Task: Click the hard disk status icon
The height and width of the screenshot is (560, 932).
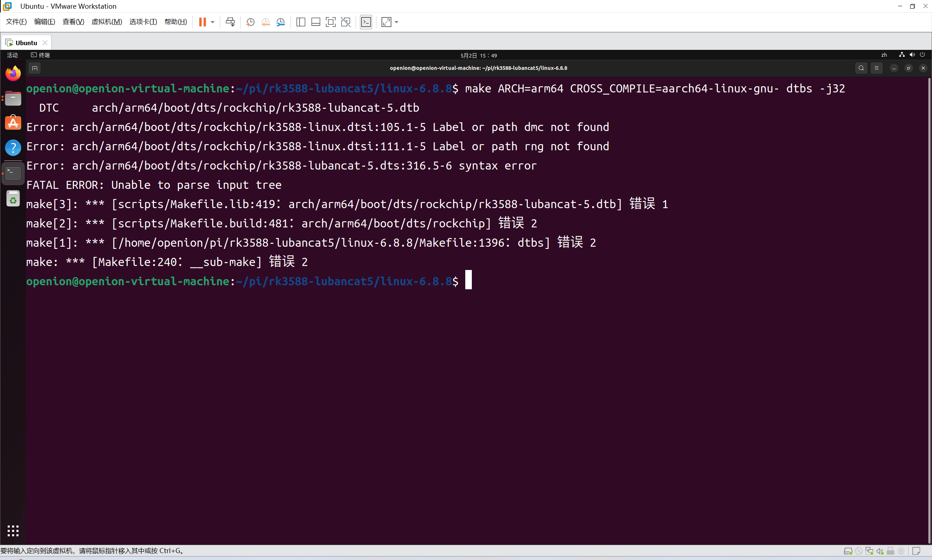Action: click(x=848, y=551)
